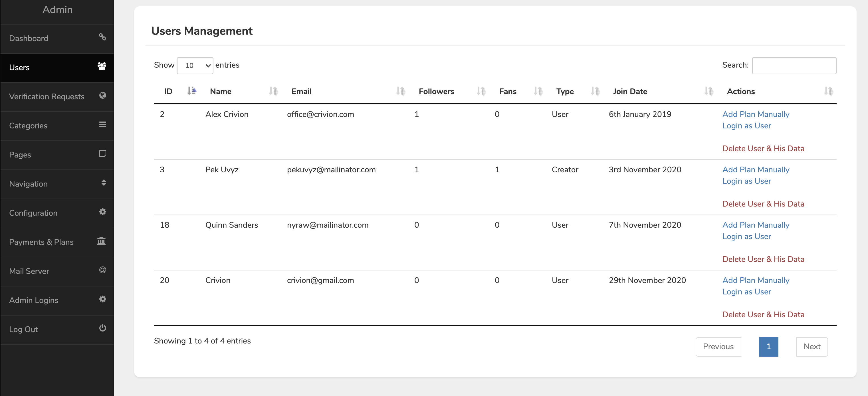Open Admin Logins menu item

(x=57, y=300)
